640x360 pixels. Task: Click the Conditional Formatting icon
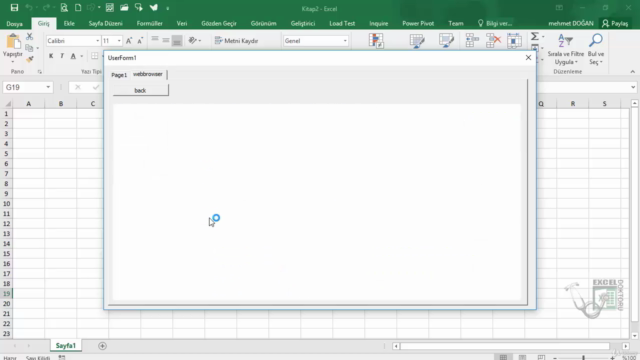point(376,41)
